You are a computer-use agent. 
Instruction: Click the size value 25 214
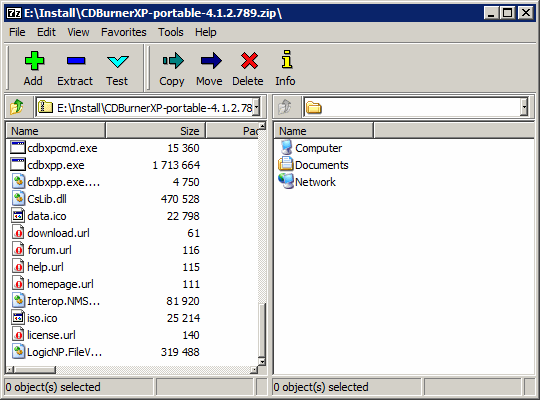pos(183,318)
